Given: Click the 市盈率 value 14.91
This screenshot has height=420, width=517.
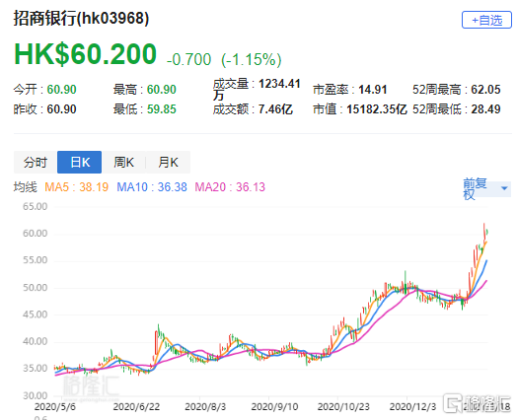Looking at the screenshot, I should tap(373, 90).
